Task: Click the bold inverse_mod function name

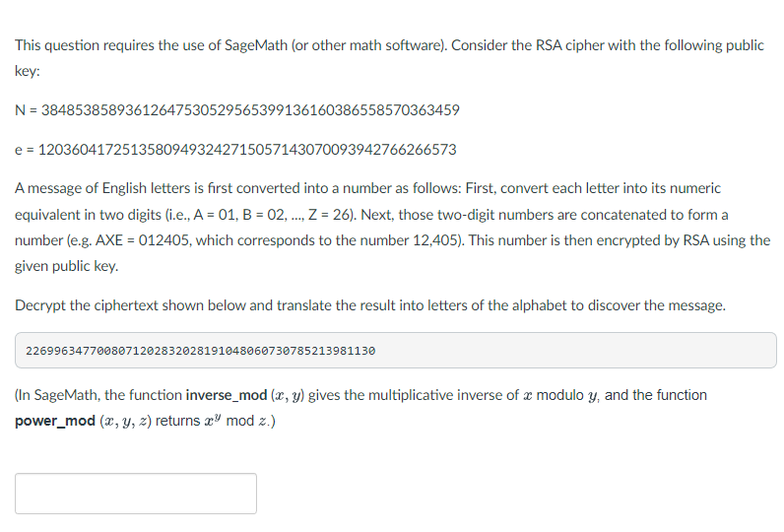Action: click(226, 395)
